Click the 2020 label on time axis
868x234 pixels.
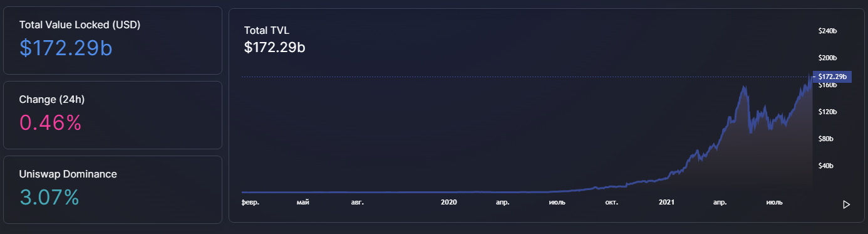click(x=449, y=202)
